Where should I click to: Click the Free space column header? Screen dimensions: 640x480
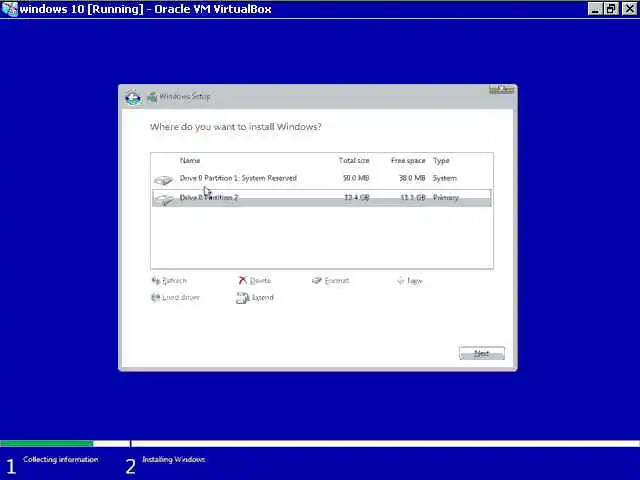click(x=408, y=161)
